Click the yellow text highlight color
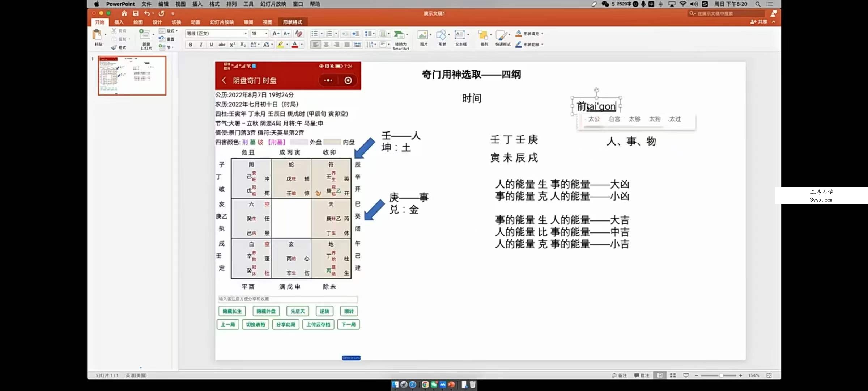This screenshot has width=868, height=391. [280, 45]
